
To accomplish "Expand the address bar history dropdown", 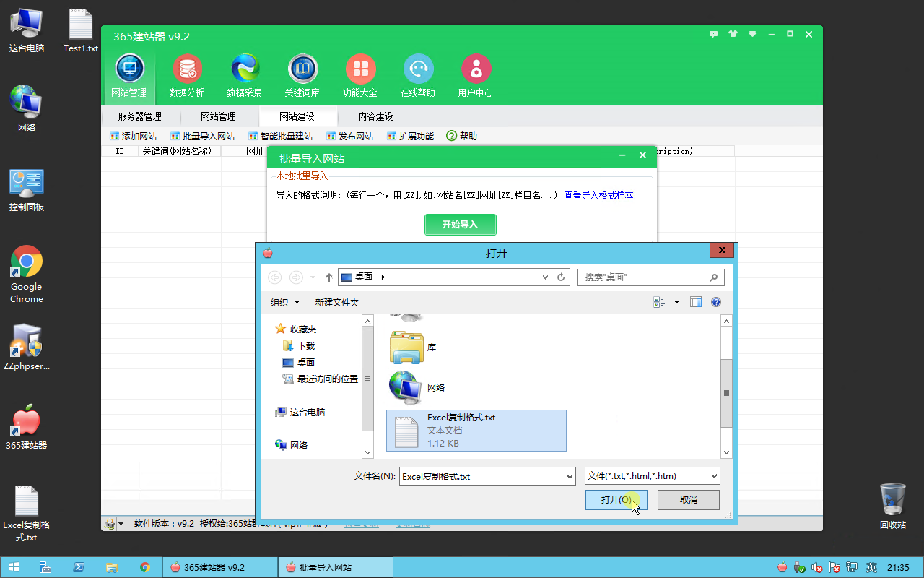I will [546, 277].
